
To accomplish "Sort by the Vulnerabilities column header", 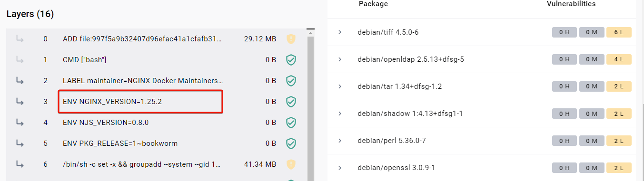I will pyautogui.click(x=571, y=4).
